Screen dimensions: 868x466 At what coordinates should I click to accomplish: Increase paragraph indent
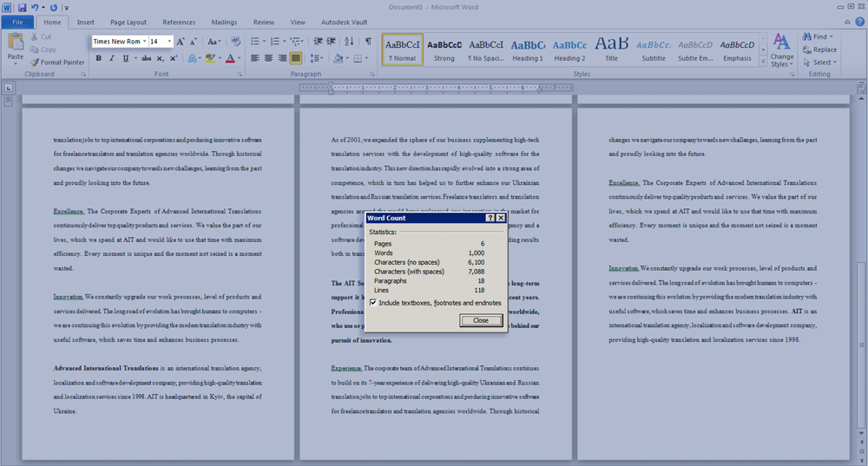pyautogui.click(x=331, y=42)
